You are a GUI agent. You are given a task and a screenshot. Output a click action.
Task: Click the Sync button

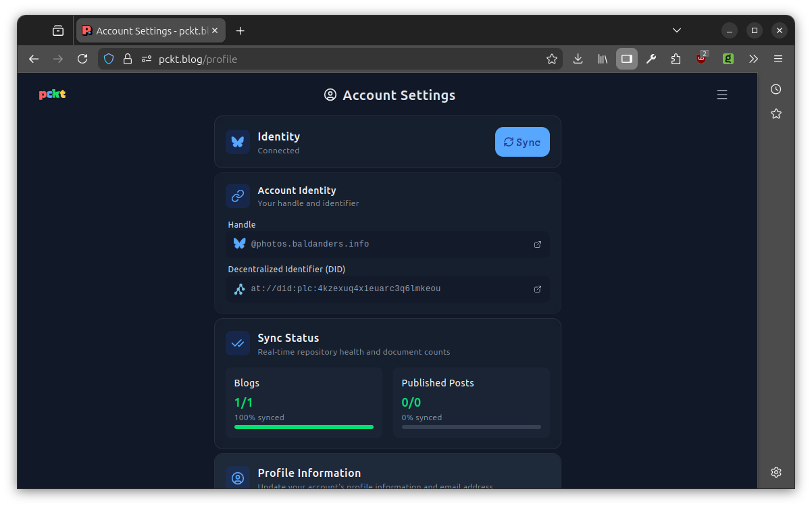click(522, 142)
